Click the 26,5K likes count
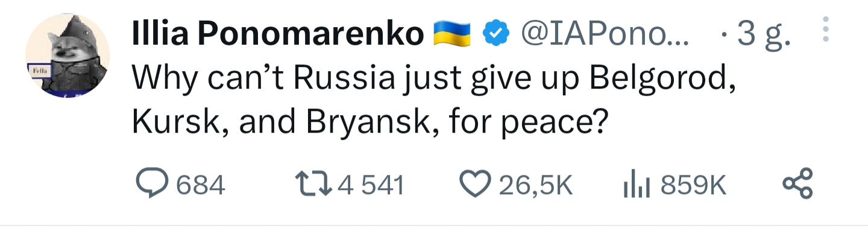Viewport: 868px width, 231px height. [x=535, y=185]
